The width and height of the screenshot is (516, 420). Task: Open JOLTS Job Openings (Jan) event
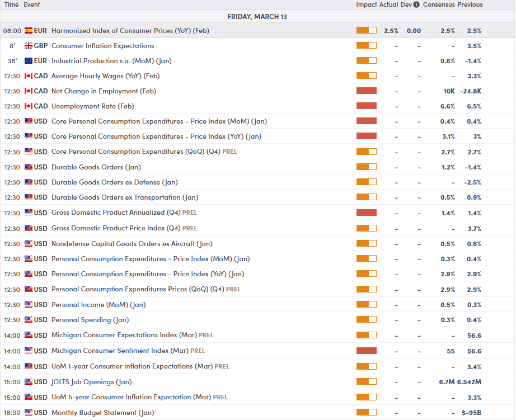click(x=91, y=382)
